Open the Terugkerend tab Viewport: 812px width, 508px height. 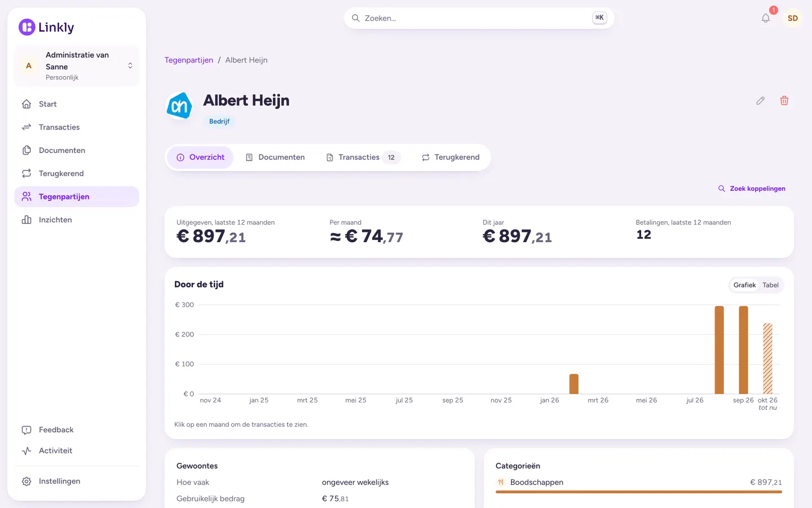pyautogui.click(x=451, y=157)
